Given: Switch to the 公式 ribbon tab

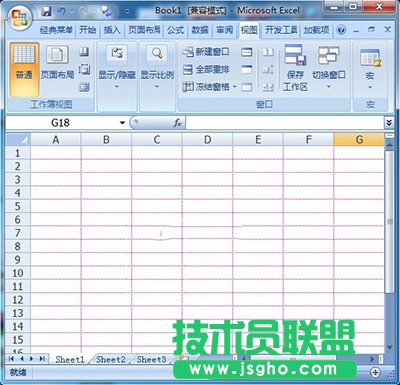Looking at the screenshot, I should point(175,30).
